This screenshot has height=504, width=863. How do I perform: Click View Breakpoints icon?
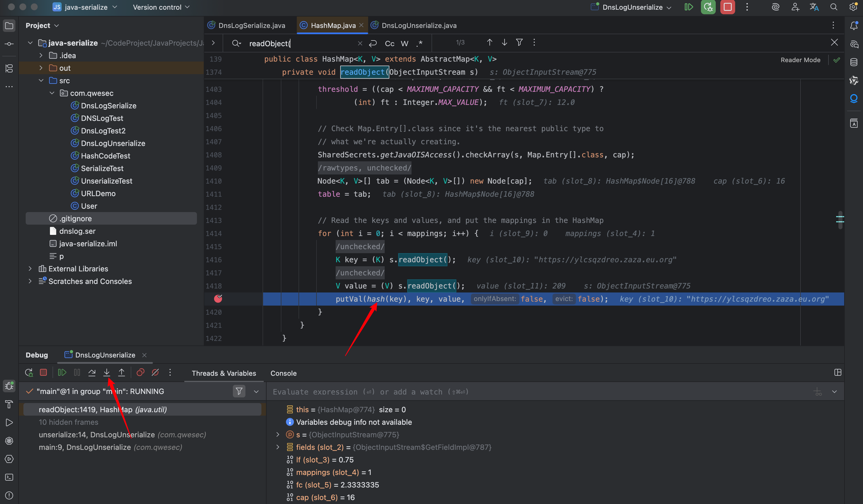140,372
